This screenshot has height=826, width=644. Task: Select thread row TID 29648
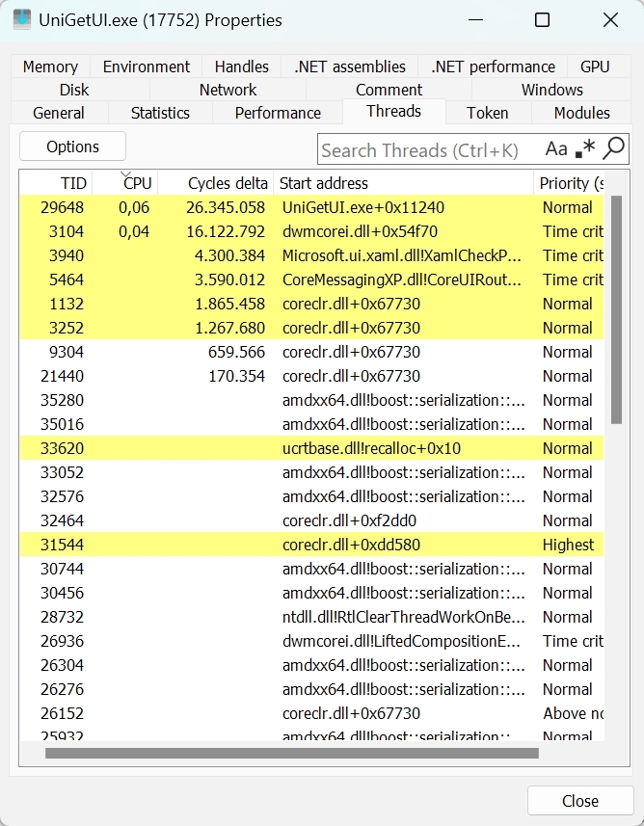[312, 207]
